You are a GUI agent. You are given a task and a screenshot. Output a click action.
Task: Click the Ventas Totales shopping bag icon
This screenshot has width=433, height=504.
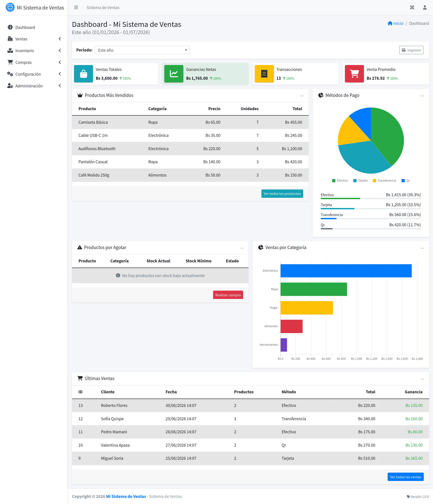tap(83, 74)
